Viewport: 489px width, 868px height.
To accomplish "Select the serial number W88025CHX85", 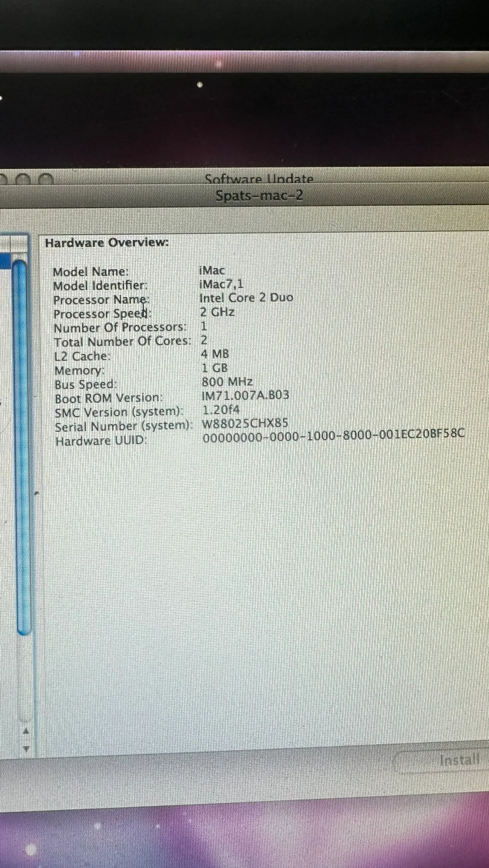I will pyautogui.click(x=245, y=424).
